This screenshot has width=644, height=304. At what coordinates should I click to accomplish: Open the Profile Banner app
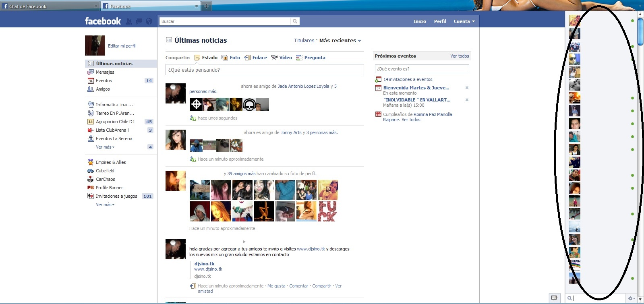[109, 188]
